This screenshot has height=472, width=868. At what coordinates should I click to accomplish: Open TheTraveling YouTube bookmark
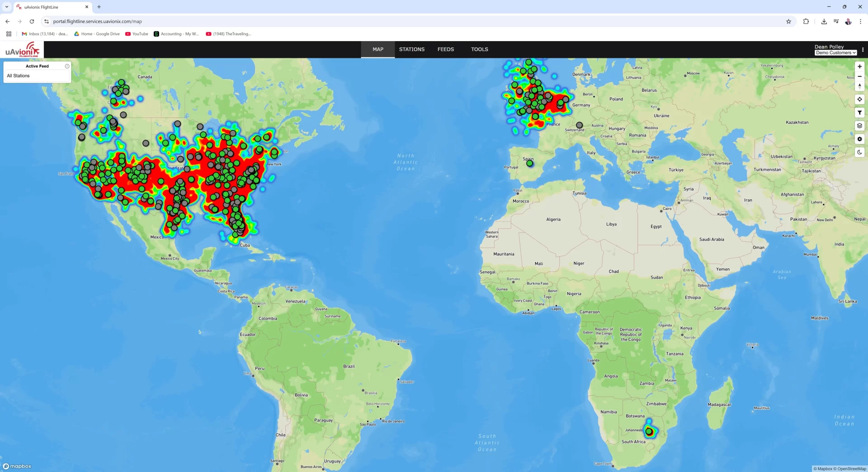[228, 34]
